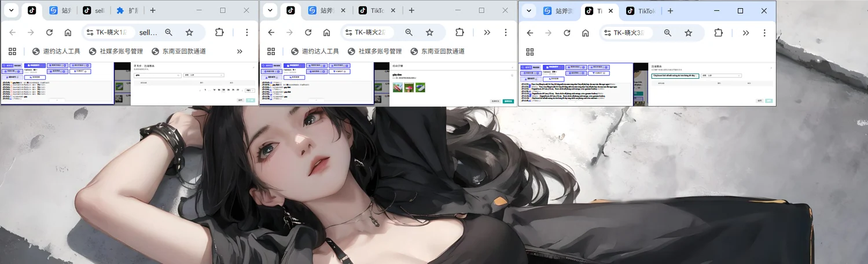This screenshot has width=868, height=264.
Task: Close the 站斧 tab in TK-晓火2 window
Action: (x=344, y=10)
